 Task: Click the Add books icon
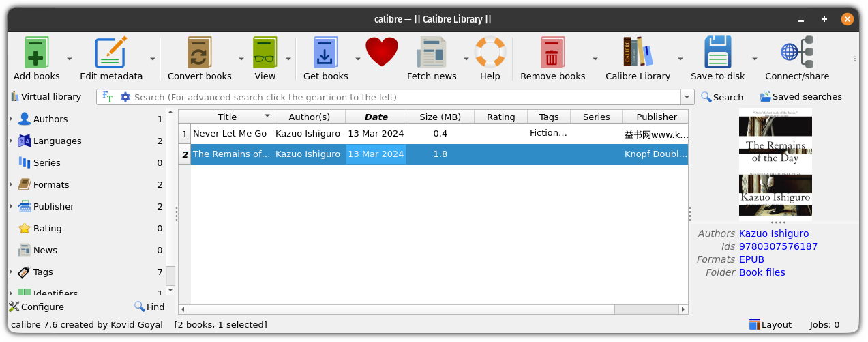pyautogui.click(x=37, y=53)
